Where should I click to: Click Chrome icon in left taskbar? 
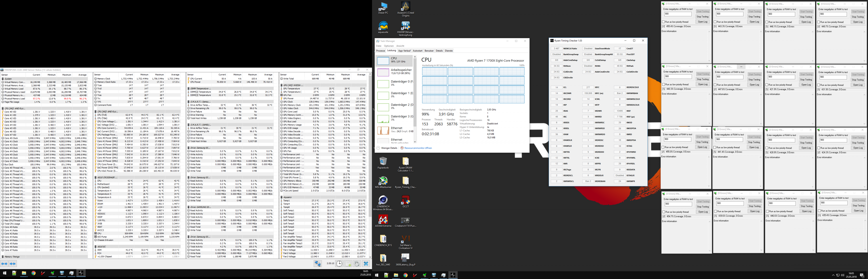coord(33,273)
